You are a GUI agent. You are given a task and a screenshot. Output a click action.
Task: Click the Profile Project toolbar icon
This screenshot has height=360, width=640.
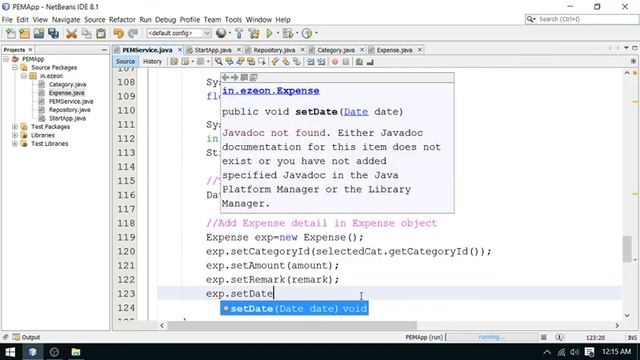tap(307, 33)
